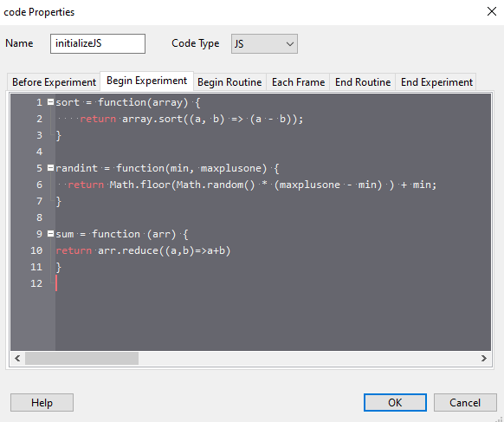Click the Name field containing initializeJS
This screenshot has height=422, width=504.
click(x=98, y=43)
